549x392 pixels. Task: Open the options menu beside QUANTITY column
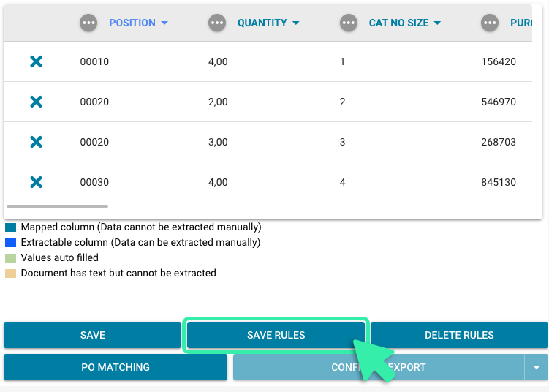(217, 23)
